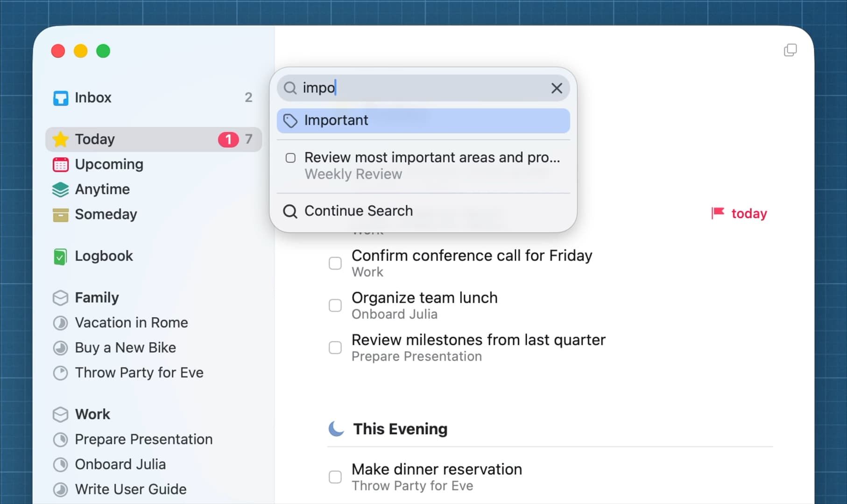847x504 pixels.
Task: Open the Inbox list
Action: tap(93, 98)
